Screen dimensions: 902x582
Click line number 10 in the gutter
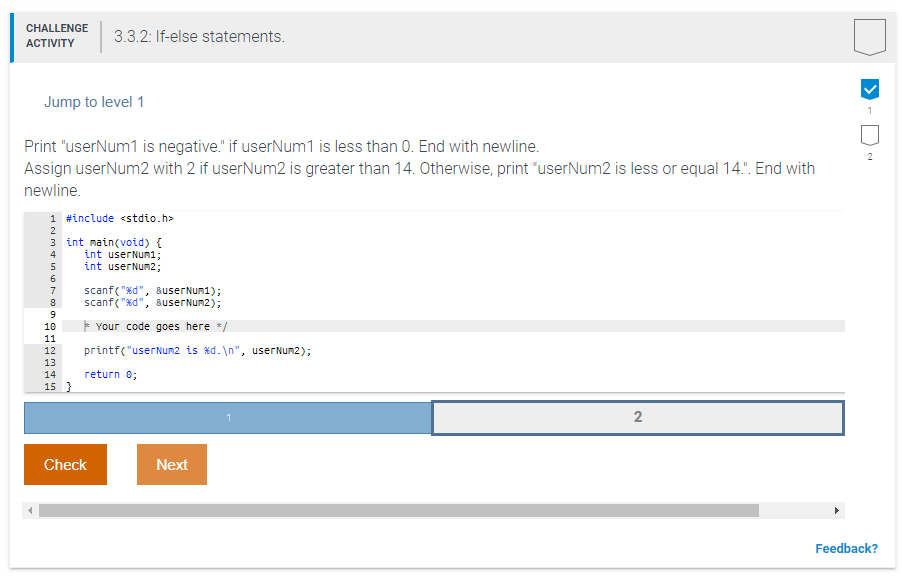pyautogui.click(x=51, y=325)
